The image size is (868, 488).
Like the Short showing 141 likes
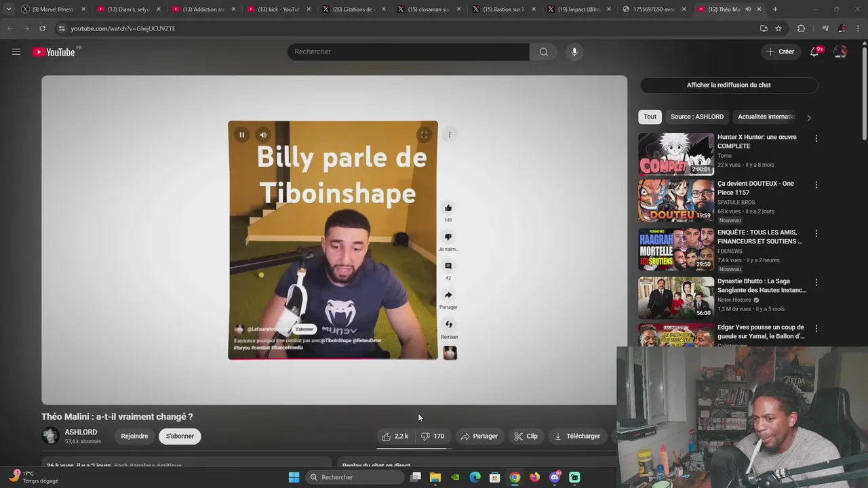tap(448, 208)
